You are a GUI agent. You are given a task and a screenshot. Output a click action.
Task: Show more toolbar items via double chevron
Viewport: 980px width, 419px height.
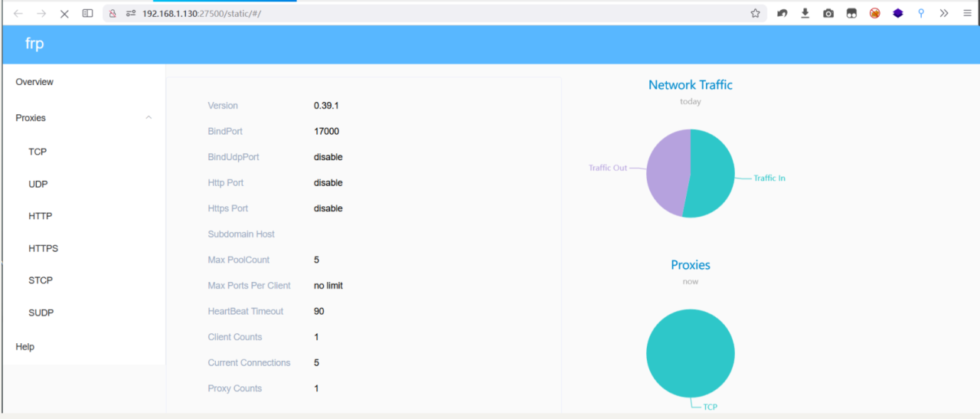[944, 13]
